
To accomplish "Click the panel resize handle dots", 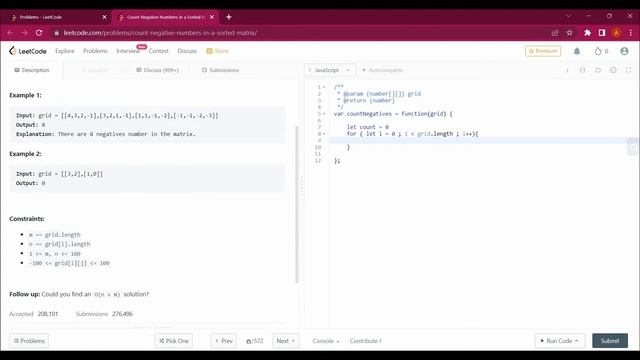I will [x=302, y=187].
